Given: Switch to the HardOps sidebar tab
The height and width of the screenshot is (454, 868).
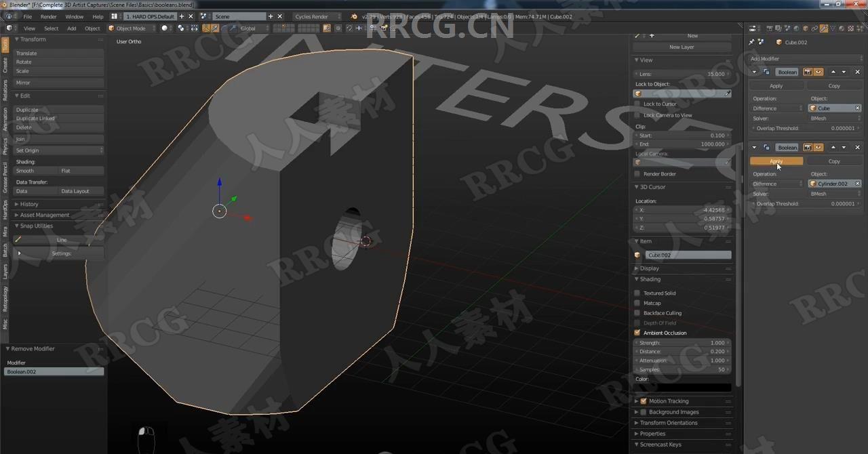Looking at the screenshot, I should pyautogui.click(x=5, y=209).
